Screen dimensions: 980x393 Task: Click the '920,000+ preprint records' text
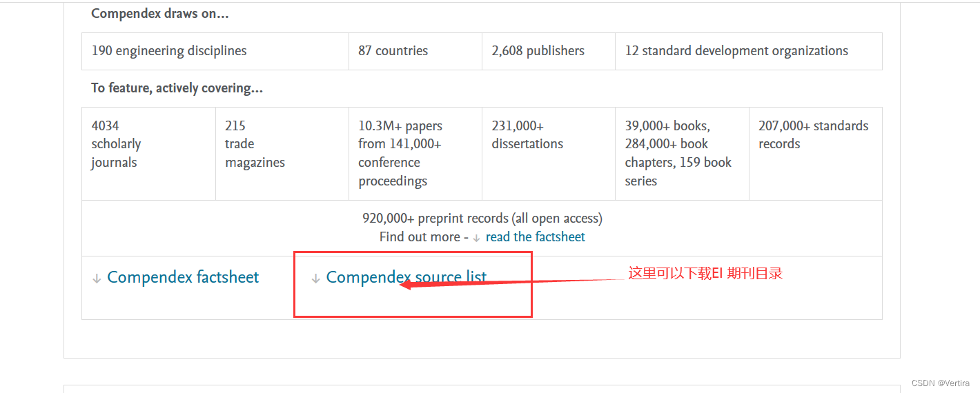(482, 219)
